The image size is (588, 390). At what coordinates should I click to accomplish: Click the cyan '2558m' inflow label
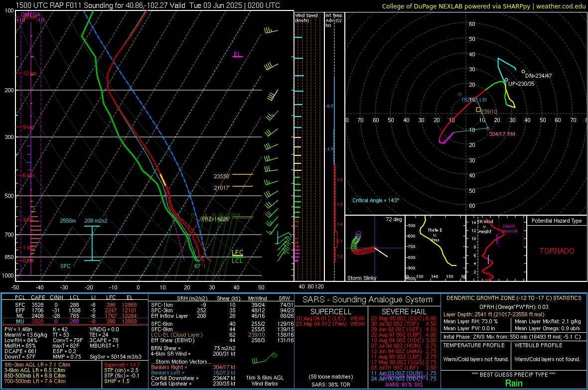coord(68,221)
